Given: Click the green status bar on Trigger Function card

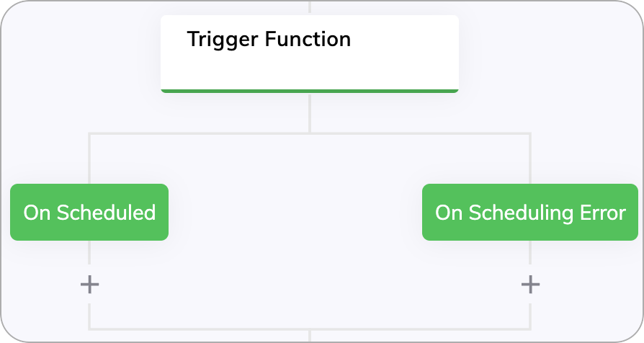Looking at the screenshot, I should pos(310,91).
